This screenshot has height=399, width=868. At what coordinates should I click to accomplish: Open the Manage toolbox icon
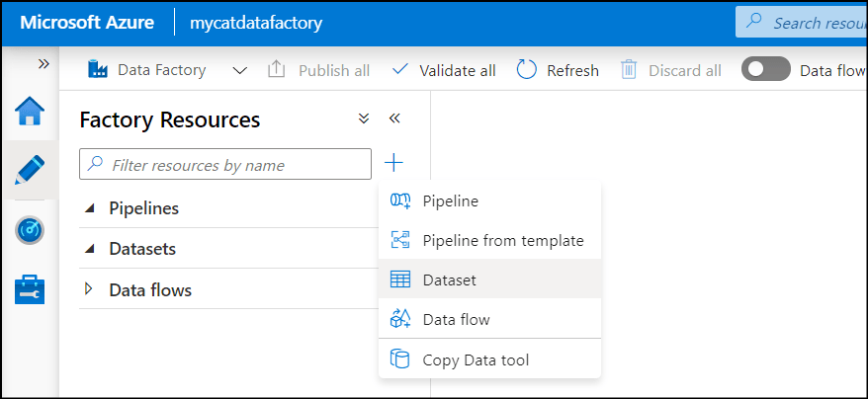[x=30, y=288]
